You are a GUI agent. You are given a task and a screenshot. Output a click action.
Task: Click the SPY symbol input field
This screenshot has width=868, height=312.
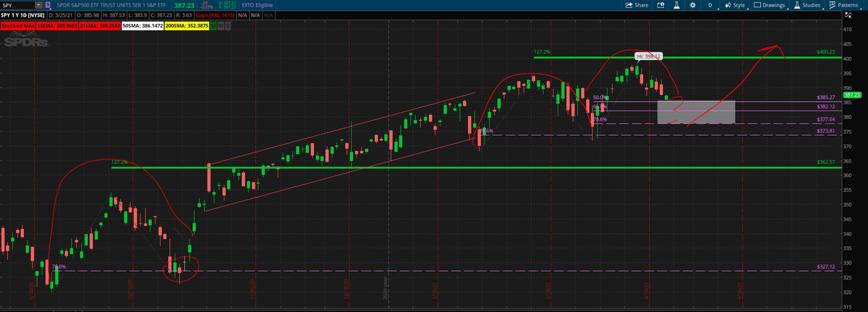(17, 5)
